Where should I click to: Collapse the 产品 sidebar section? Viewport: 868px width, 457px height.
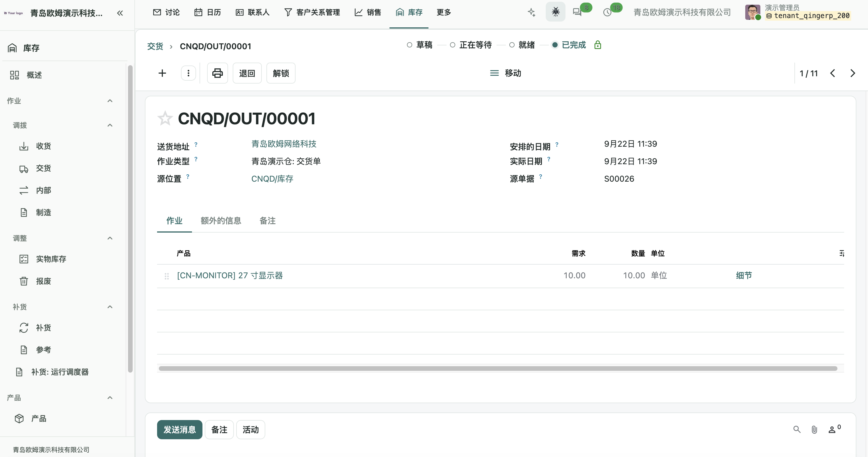(x=110, y=398)
